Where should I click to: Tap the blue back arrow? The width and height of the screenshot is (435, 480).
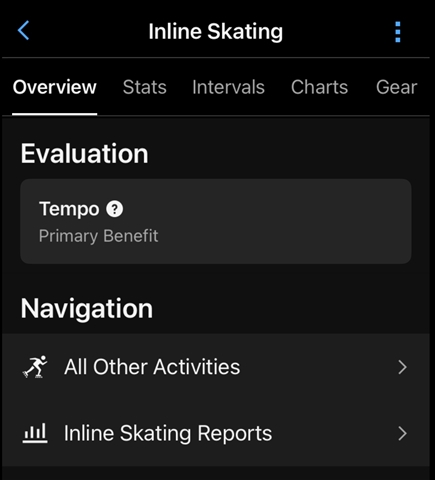(24, 31)
